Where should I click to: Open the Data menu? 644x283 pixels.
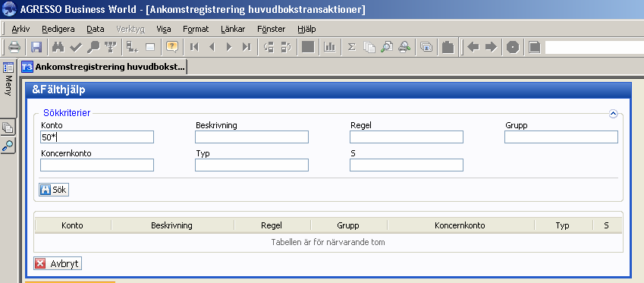96,29
